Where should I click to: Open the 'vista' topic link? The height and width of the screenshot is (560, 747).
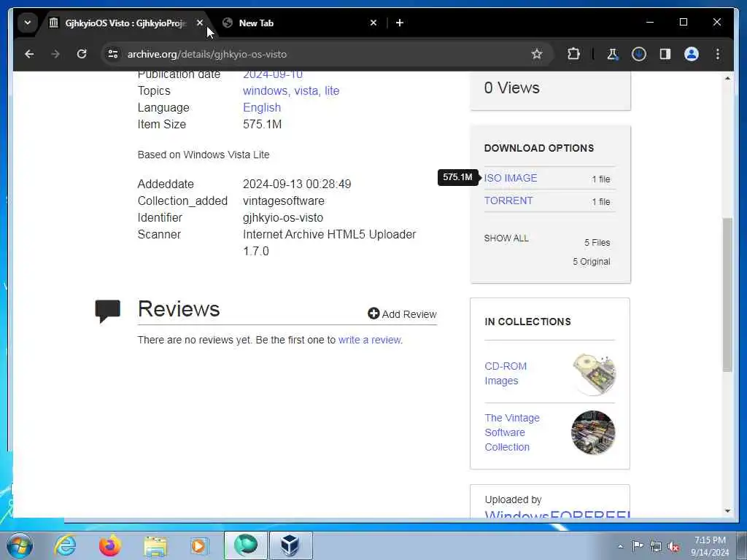click(x=307, y=91)
